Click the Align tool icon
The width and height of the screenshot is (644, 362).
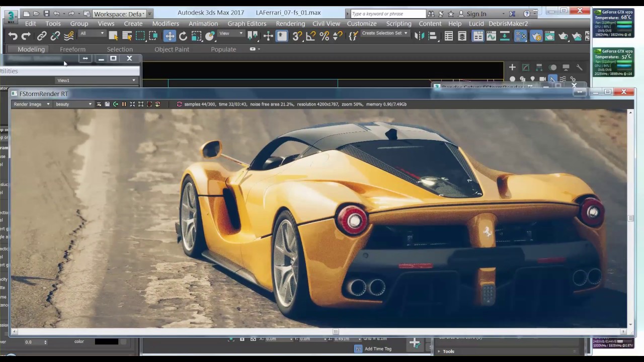pyautogui.click(x=433, y=36)
